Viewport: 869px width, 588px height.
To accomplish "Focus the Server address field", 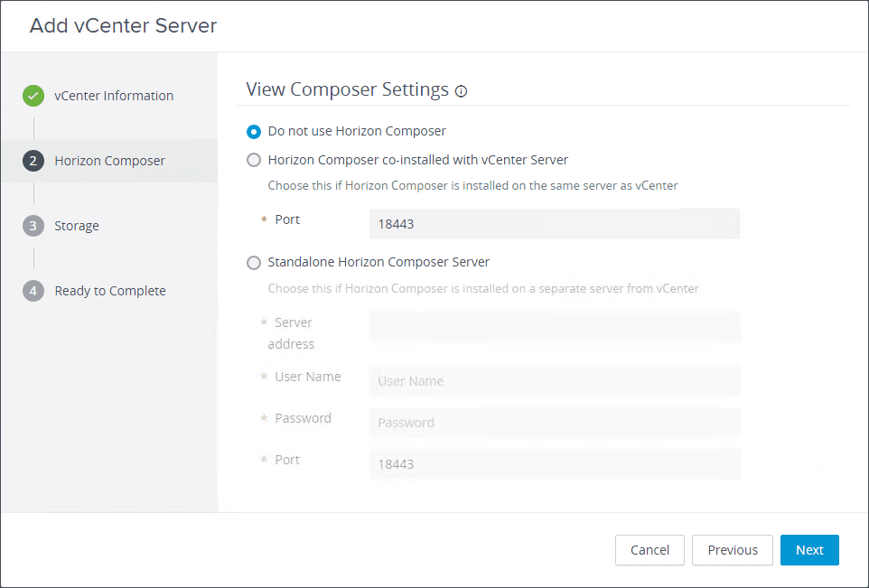I will tap(555, 327).
